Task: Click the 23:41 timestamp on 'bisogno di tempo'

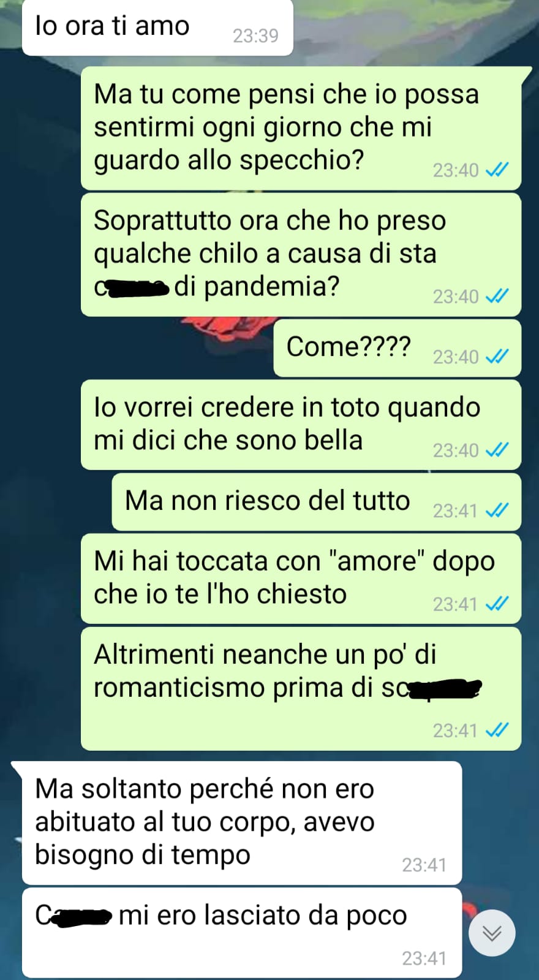Action: pyautogui.click(x=424, y=865)
